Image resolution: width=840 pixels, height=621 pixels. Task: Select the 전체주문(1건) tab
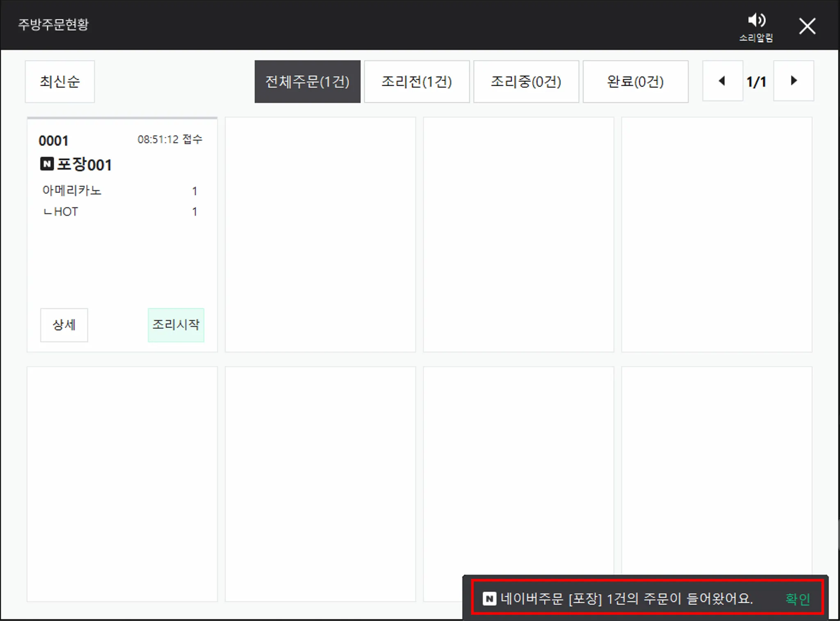(x=307, y=82)
